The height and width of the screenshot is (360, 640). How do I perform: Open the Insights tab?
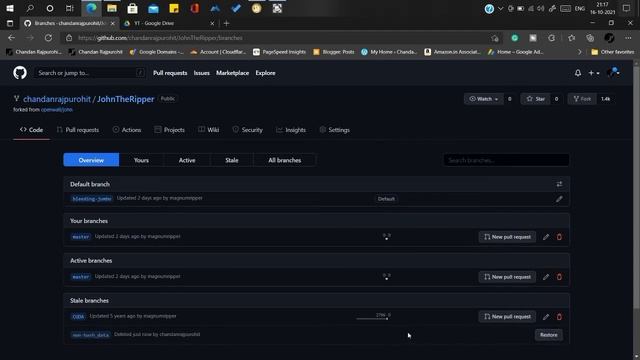pyautogui.click(x=291, y=130)
